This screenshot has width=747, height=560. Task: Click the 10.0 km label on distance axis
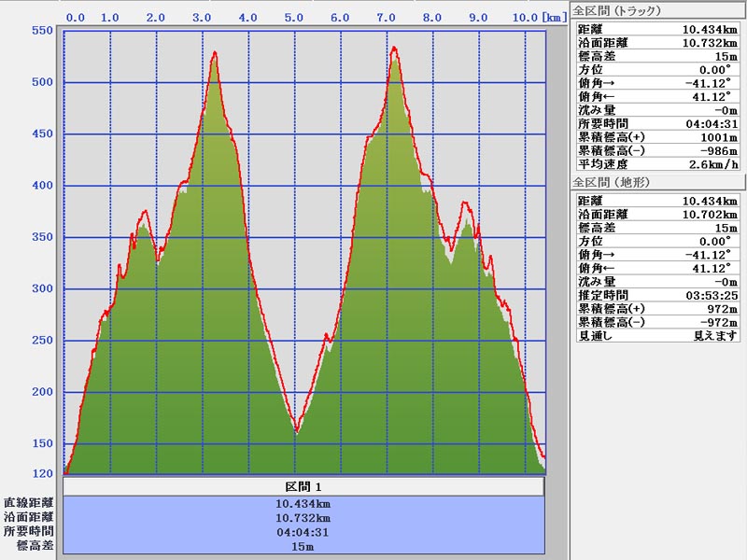pos(525,18)
